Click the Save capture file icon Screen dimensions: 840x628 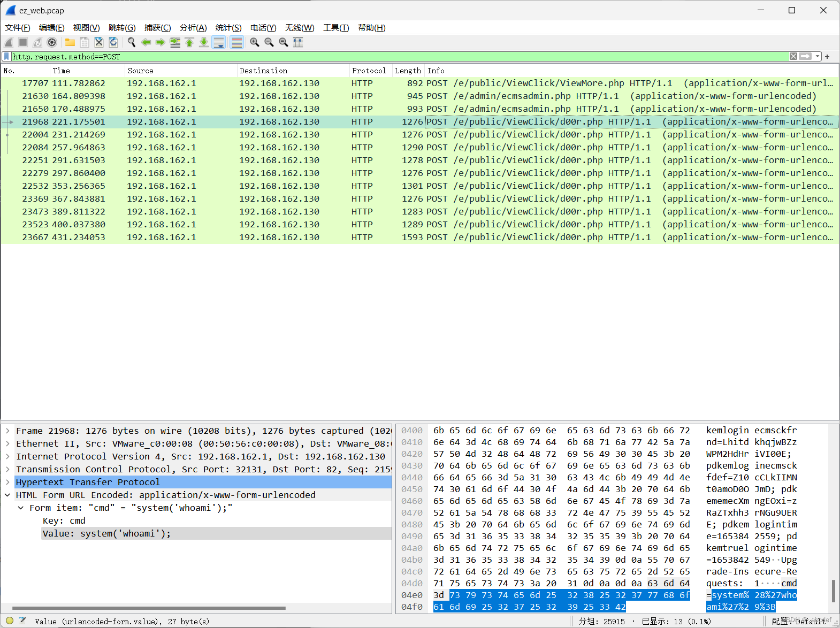(85, 42)
